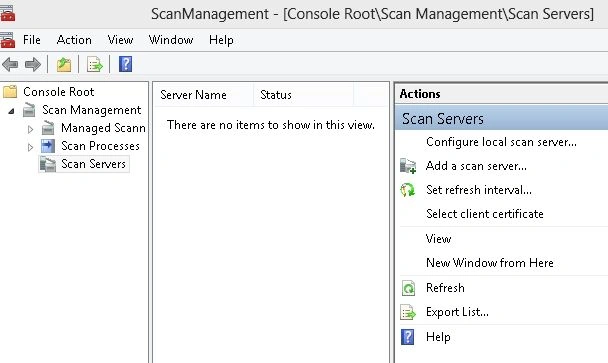Open the View menu
This screenshot has height=363, width=608.
click(120, 40)
